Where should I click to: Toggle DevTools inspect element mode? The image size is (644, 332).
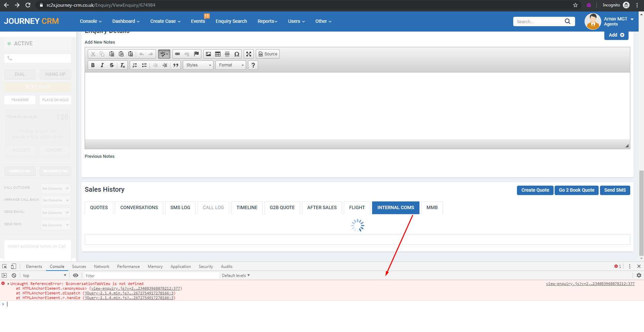[5, 266]
